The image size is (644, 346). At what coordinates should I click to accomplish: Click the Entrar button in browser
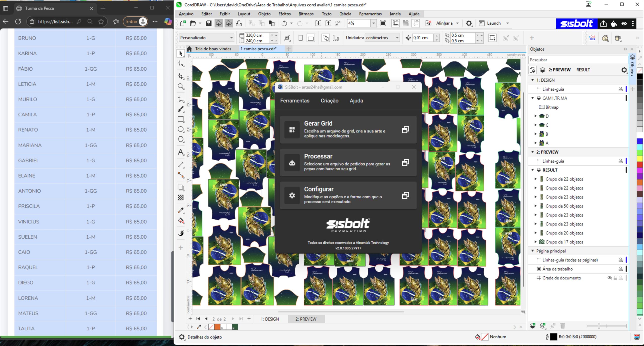(136, 22)
